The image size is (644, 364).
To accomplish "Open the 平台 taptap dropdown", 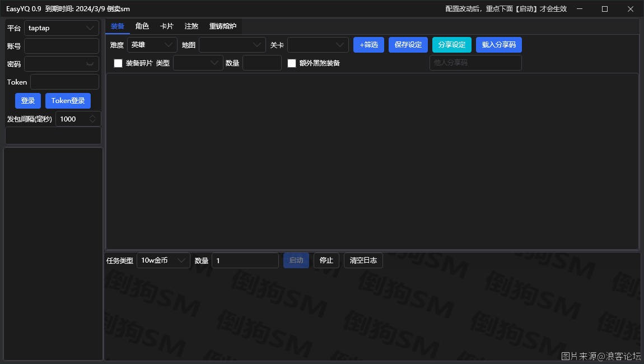I will pyautogui.click(x=61, y=28).
